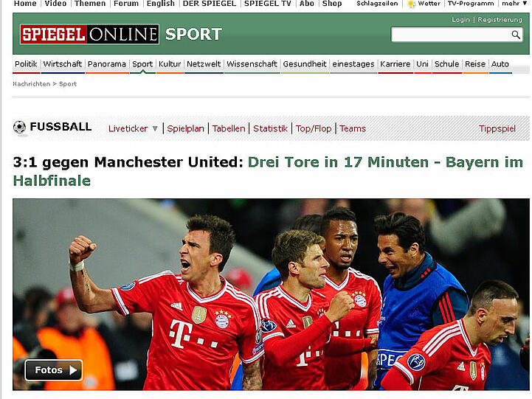532x399 pixels.
Task: Open the Home top link
Action: point(25,4)
